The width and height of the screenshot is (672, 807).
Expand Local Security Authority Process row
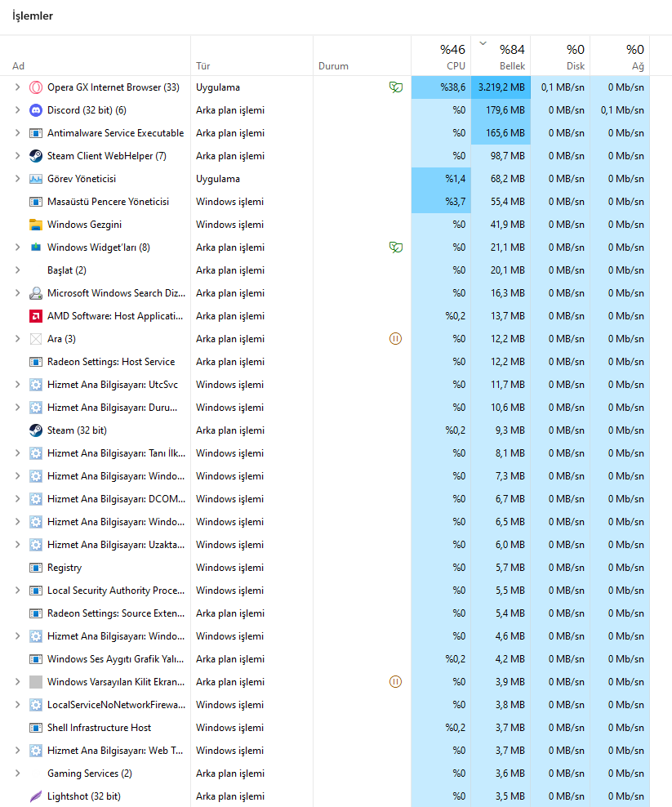(x=17, y=591)
